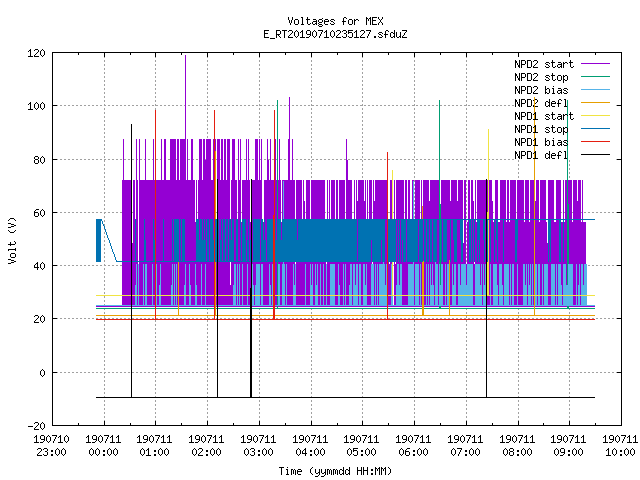Click the black NPD1 defl legend line
This screenshot has height=480, width=640.
pyautogui.click(x=595, y=155)
